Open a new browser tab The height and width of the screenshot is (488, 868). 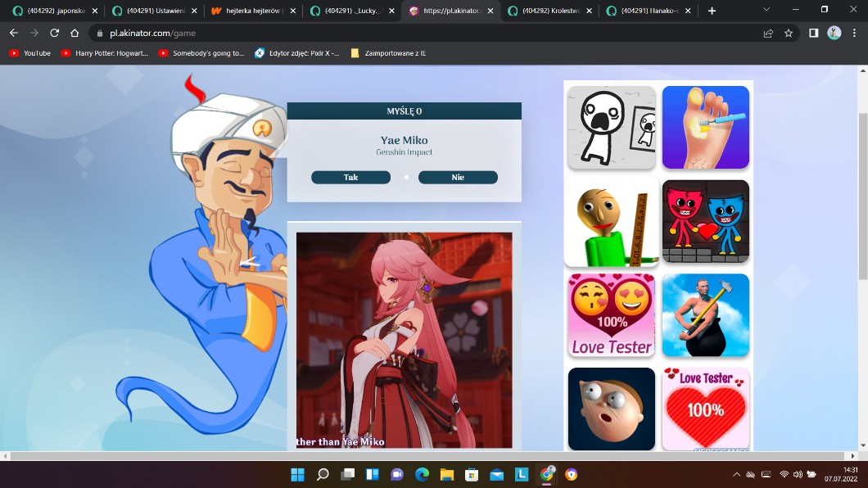[712, 11]
